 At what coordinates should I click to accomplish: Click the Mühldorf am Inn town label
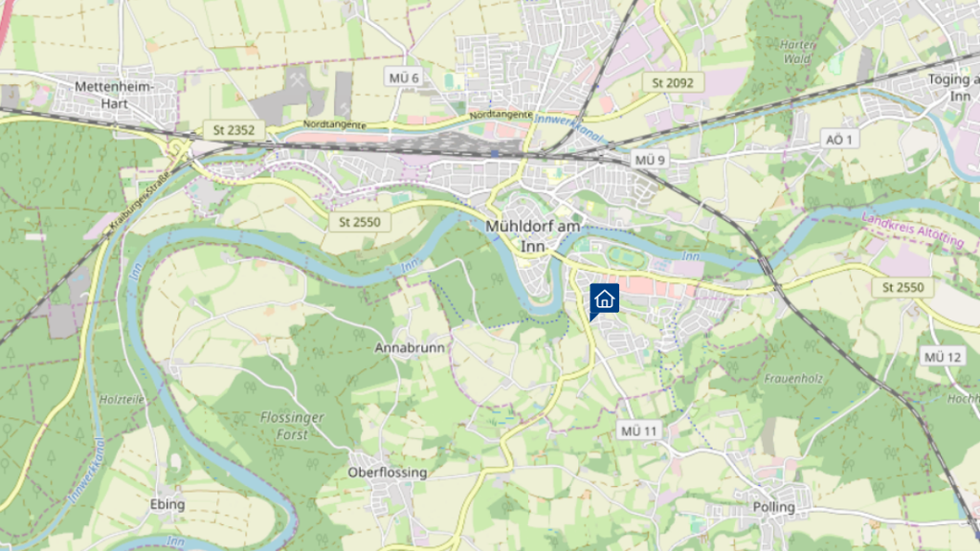pyautogui.click(x=532, y=236)
